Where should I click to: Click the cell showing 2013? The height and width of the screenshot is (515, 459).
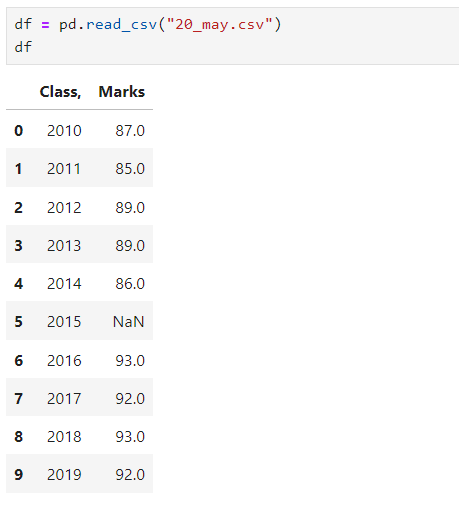point(64,246)
